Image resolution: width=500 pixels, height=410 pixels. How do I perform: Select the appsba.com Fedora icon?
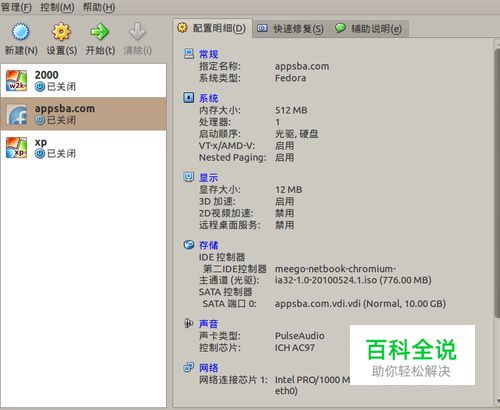tap(16, 114)
